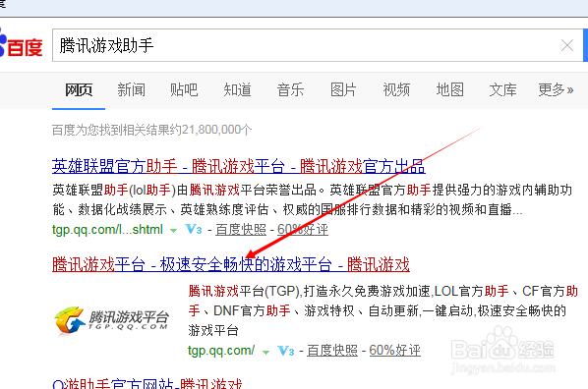Viewport: 588px width, 389px height.
Task: Open the 图片 tab
Action: (x=343, y=90)
